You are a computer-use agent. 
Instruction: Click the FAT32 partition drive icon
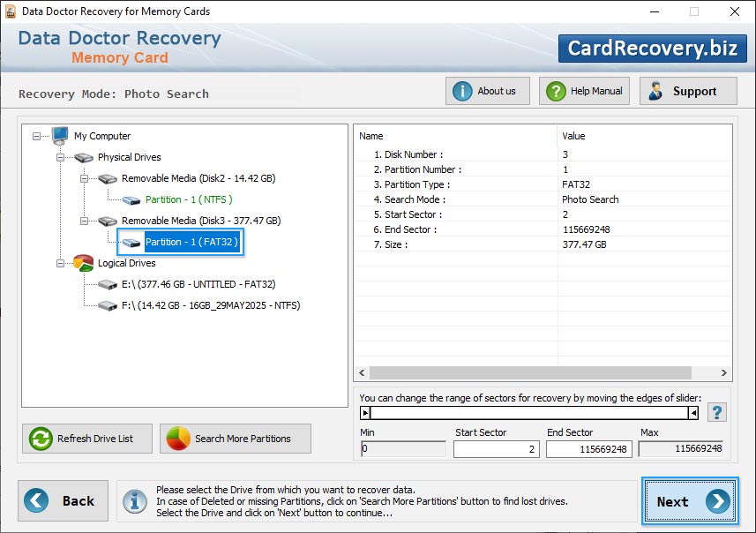pyautogui.click(x=131, y=242)
